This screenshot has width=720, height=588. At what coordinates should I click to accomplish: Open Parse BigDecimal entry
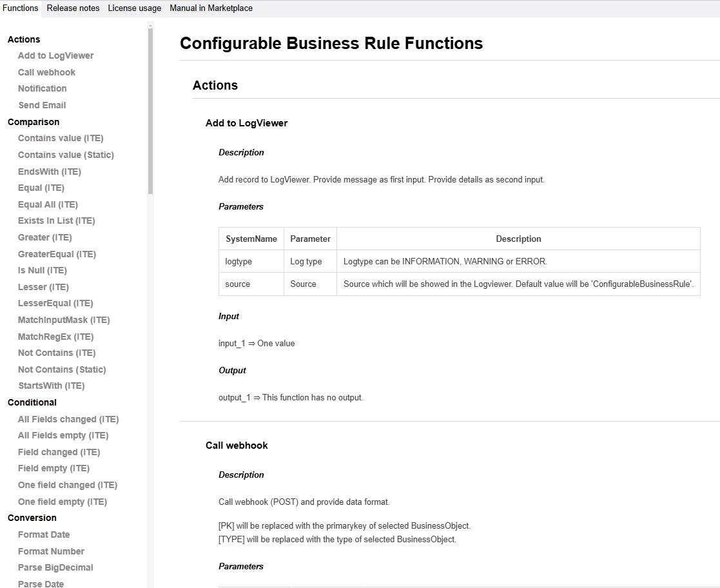[55, 567]
